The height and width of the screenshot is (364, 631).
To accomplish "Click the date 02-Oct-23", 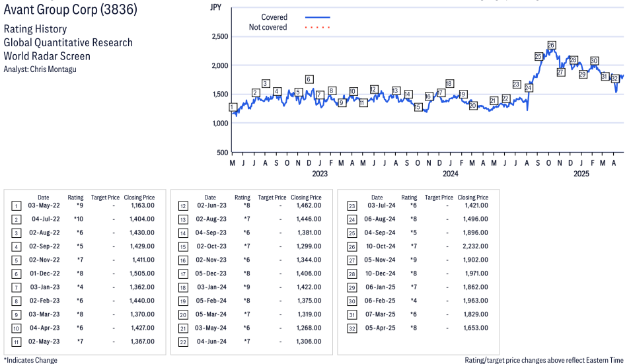I will tap(211, 246).
